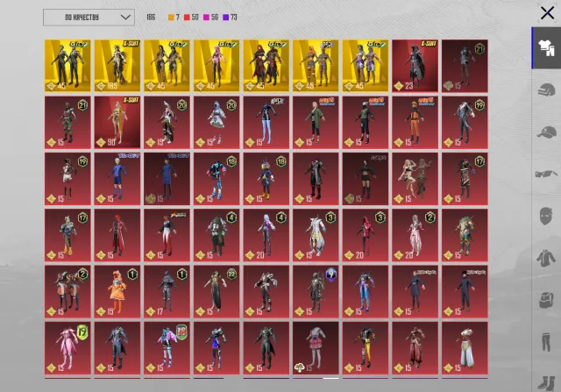Select the white dress outfit with badge 20
The image size is (561, 392).
217,122
